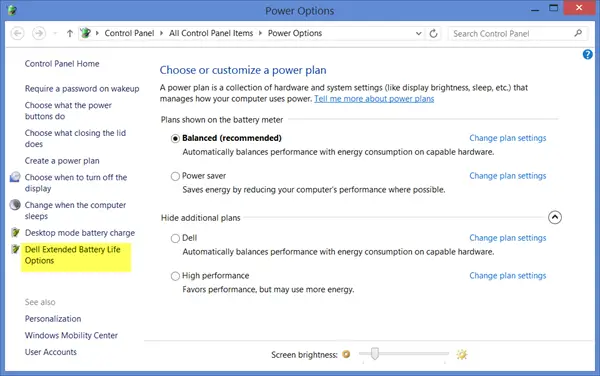Open Desktop mode battery charge
Viewport: 600px width, 376px height.
[80, 233]
